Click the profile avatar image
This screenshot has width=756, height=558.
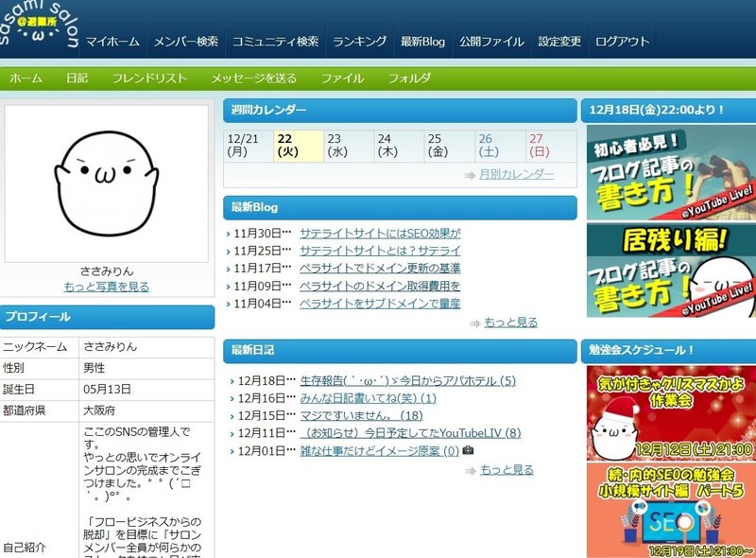tap(107, 183)
